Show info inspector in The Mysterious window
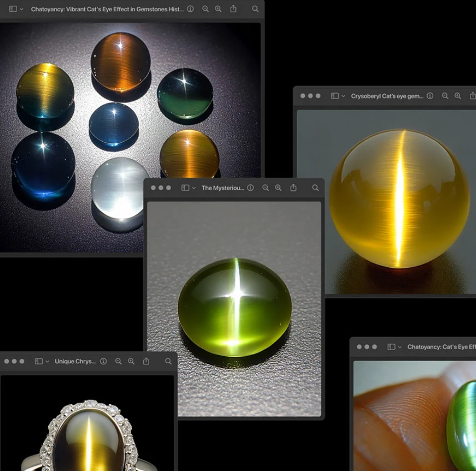Image resolution: width=476 pixels, height=471 pixels. tap(250, 187)
